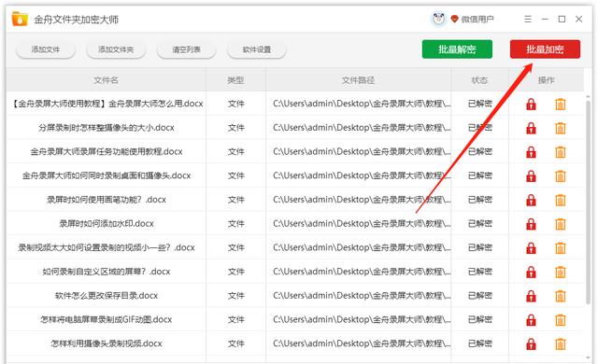598x364 pixels.
Task: Remove the 金舟录屏大师录屏任务功能使用教程.docx row via trash icon
Action: point(561,152)
